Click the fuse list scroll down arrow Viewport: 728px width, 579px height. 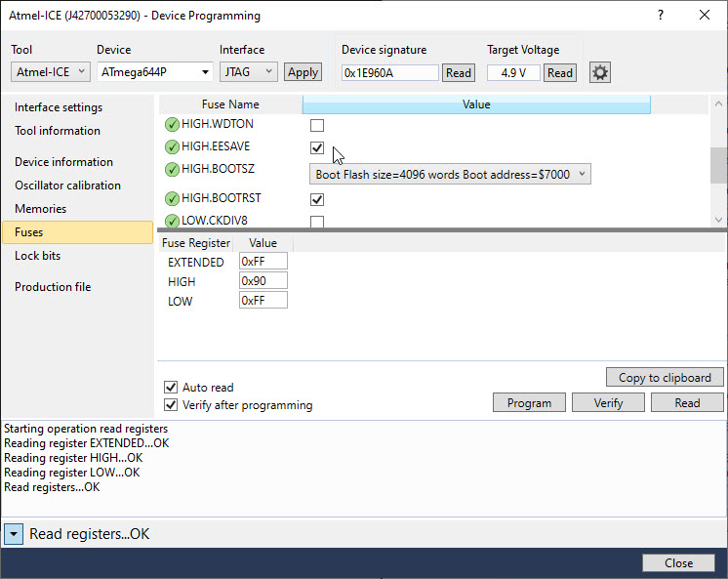tap(718, 220)
